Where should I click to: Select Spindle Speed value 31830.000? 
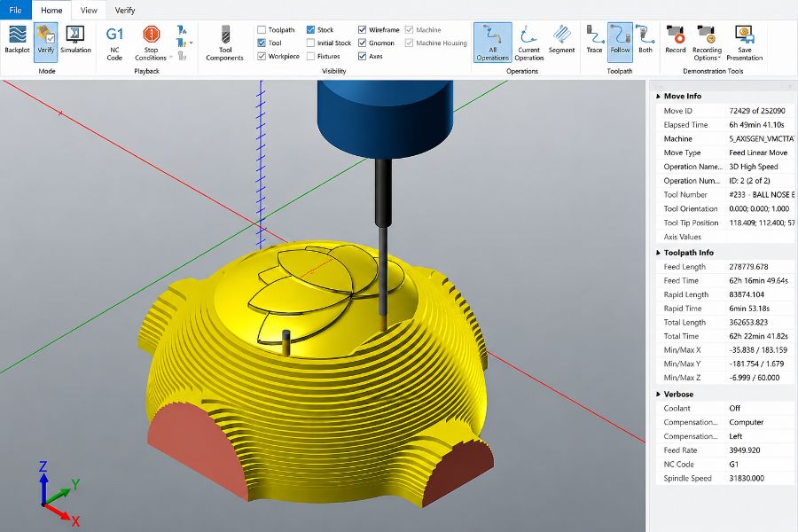[x=746, y=478]
